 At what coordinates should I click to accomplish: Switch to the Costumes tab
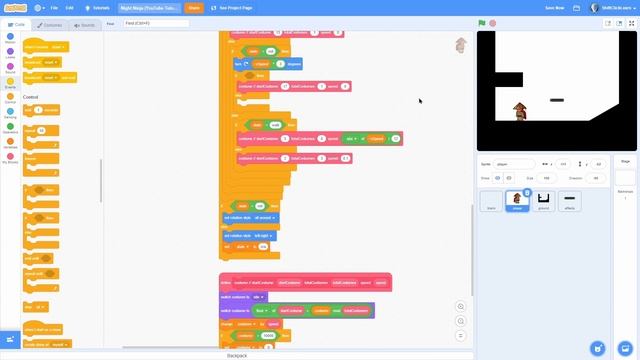pos(49,25)
